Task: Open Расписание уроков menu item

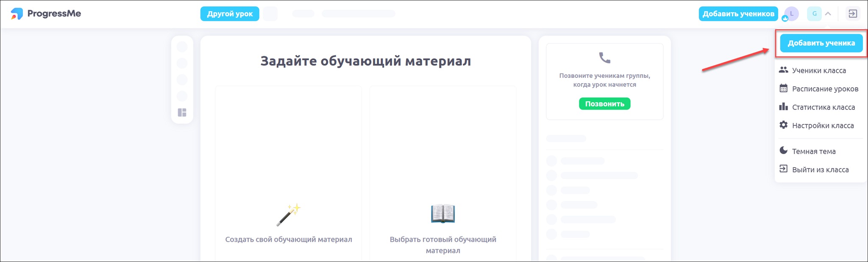Action: pyautogui.click(x=825, y=89)
